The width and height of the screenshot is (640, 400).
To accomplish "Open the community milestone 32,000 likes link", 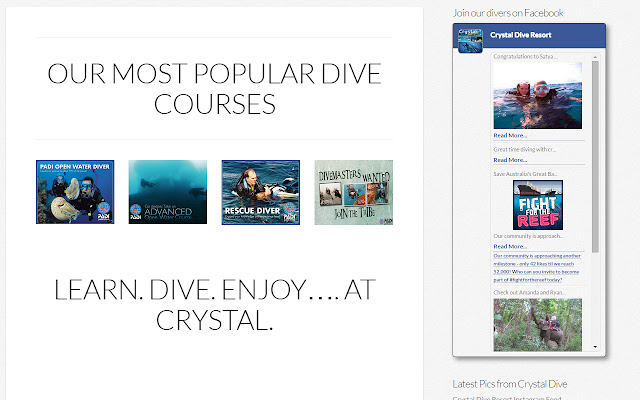I will pyautogui.click(x=537, y=268).
